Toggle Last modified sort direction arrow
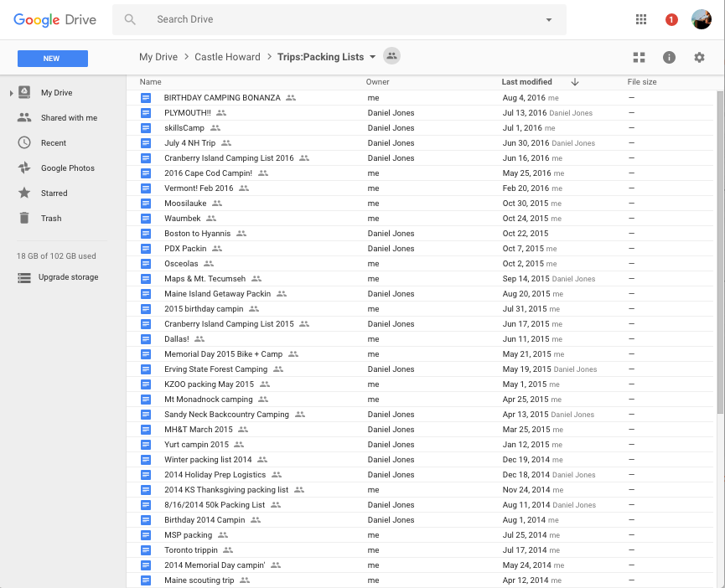Screen dimensions: 725x588 (x=575, y=82)
